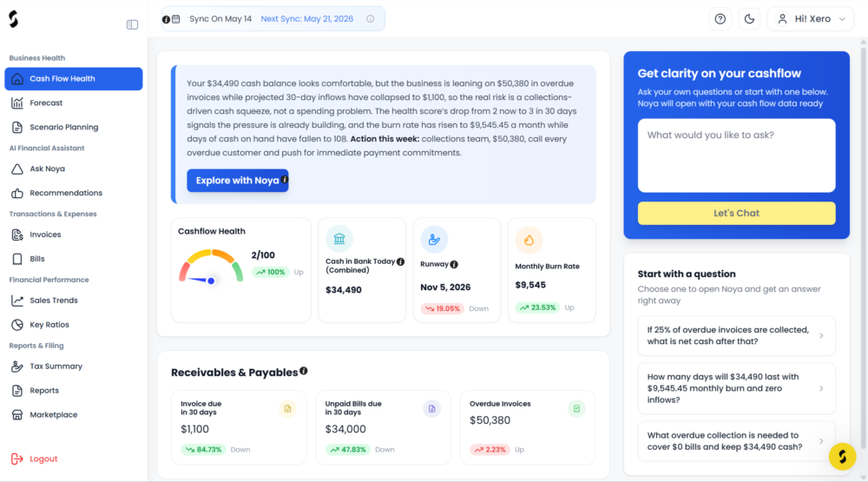Click the $50,380 overdue invoices amount
Viewport: 868px width, 482px height.
(490, 420)
